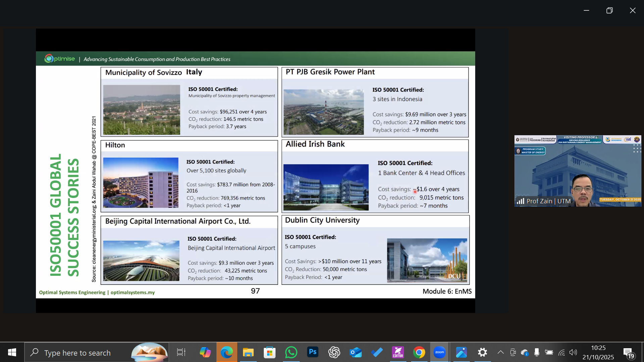Open Wi-Fi network settings in system tray
The image size is (644, 362).
[x=561, y=352]
